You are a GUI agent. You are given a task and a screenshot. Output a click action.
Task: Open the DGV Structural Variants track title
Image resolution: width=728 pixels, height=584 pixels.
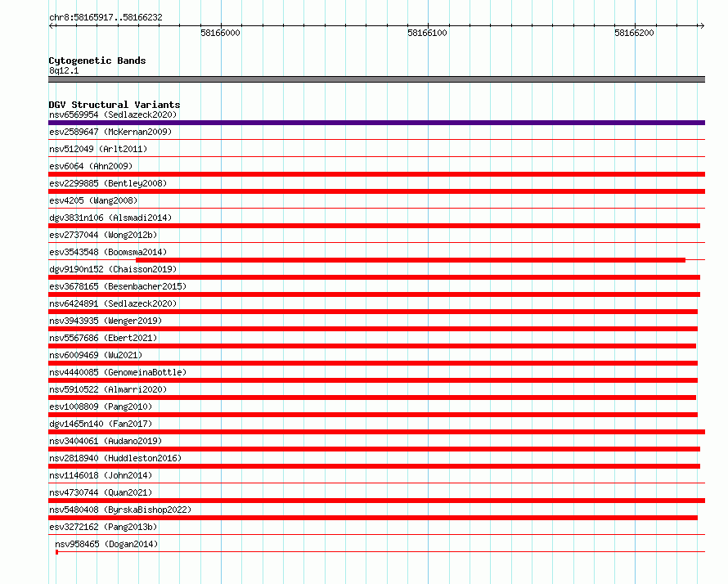tap(115, 105)
